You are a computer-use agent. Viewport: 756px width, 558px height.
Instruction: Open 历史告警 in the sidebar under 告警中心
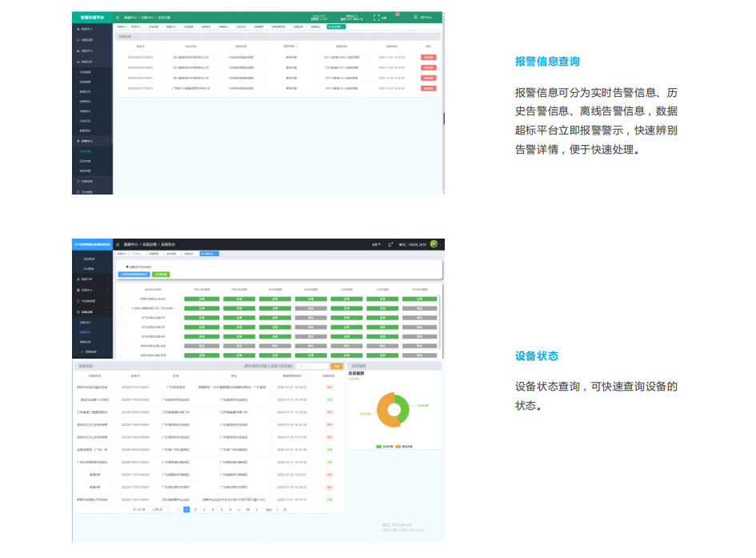tap(85, 161)
